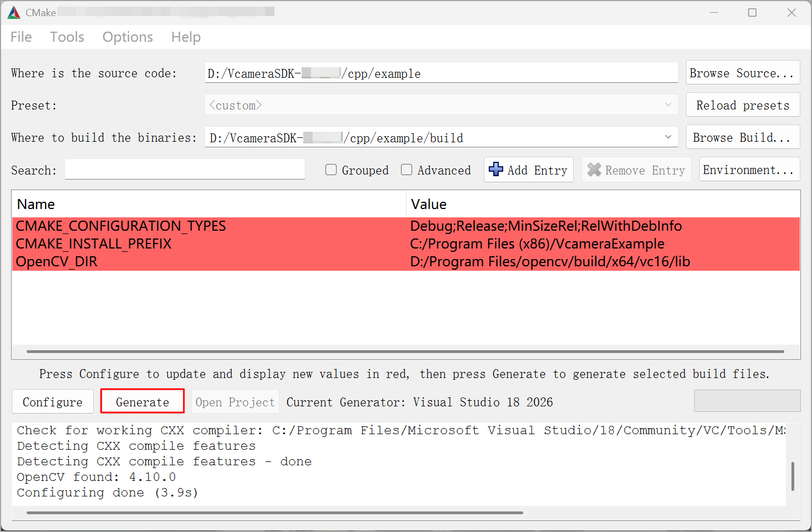This screenshot has width=812, height=532.
Task: Close the CMake window
Action: pyautogui.click(x=791, y=12)
